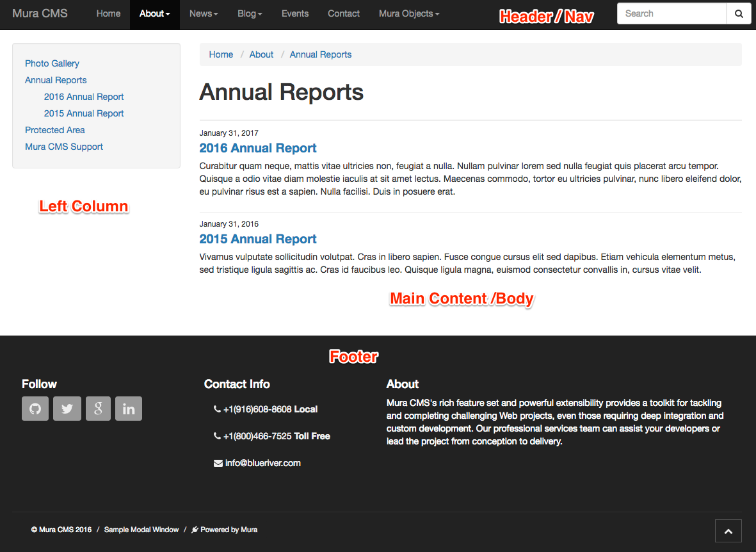756x552 pixels.
Task: Open the 2016 Annual Report article heading
Action: pyautogui.click(x=258, y=148)
